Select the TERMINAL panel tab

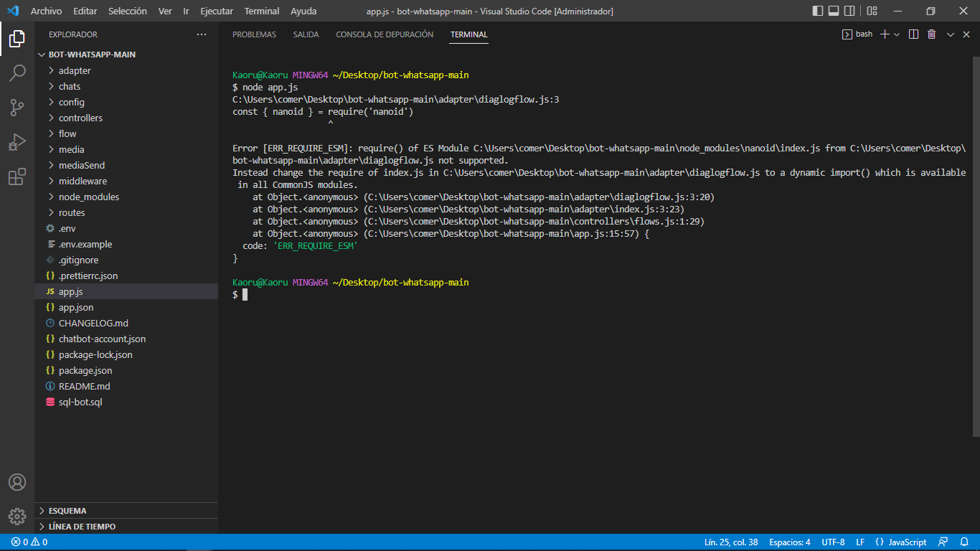point(469,34)
